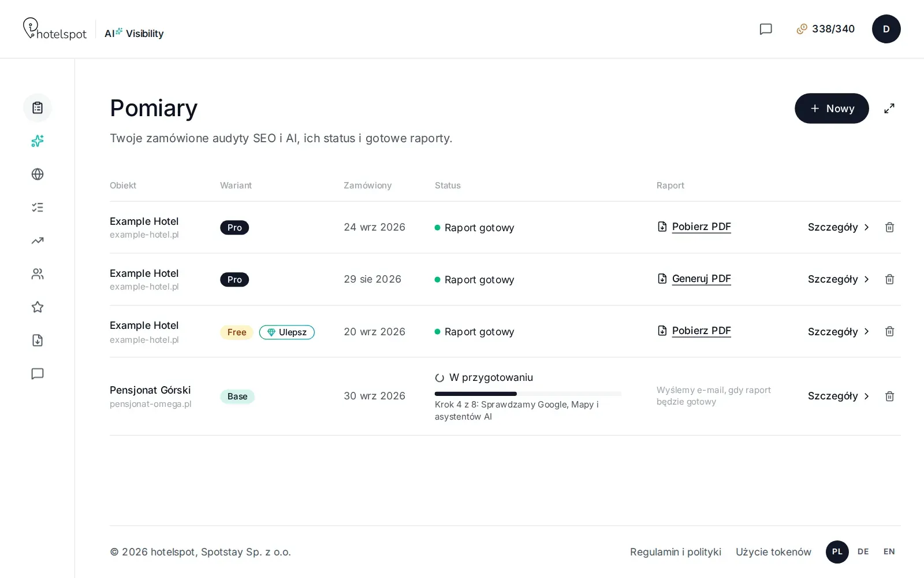This screenshot has height=578, width=924.
Task: Open Użycie tokenów link
Action: click(x=773, y=552)
